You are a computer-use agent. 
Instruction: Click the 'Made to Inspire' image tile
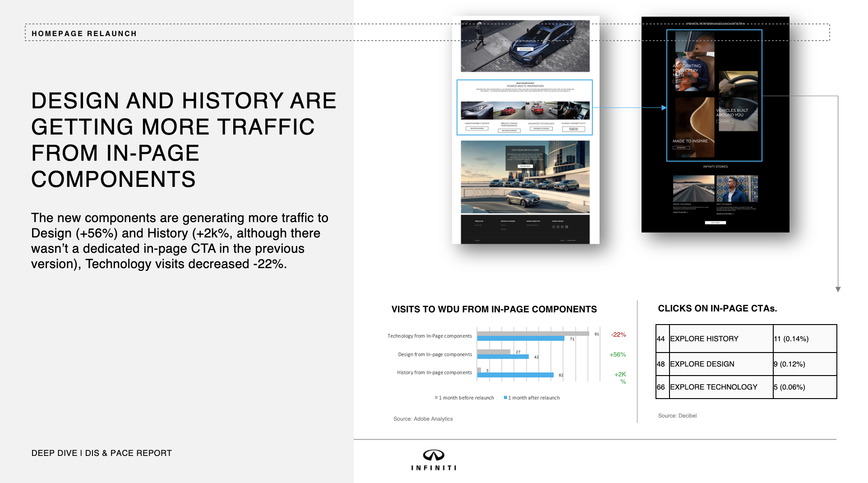pos(694,127)
